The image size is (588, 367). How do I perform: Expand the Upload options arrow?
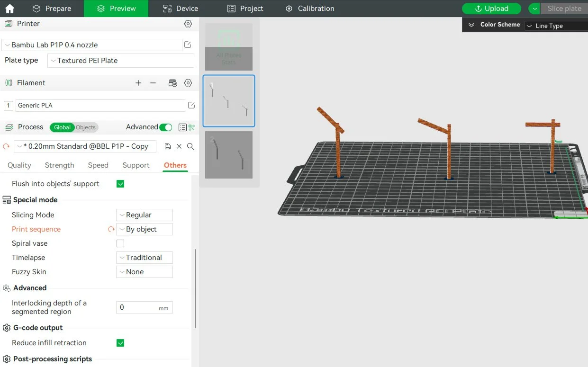pos(534,9)
